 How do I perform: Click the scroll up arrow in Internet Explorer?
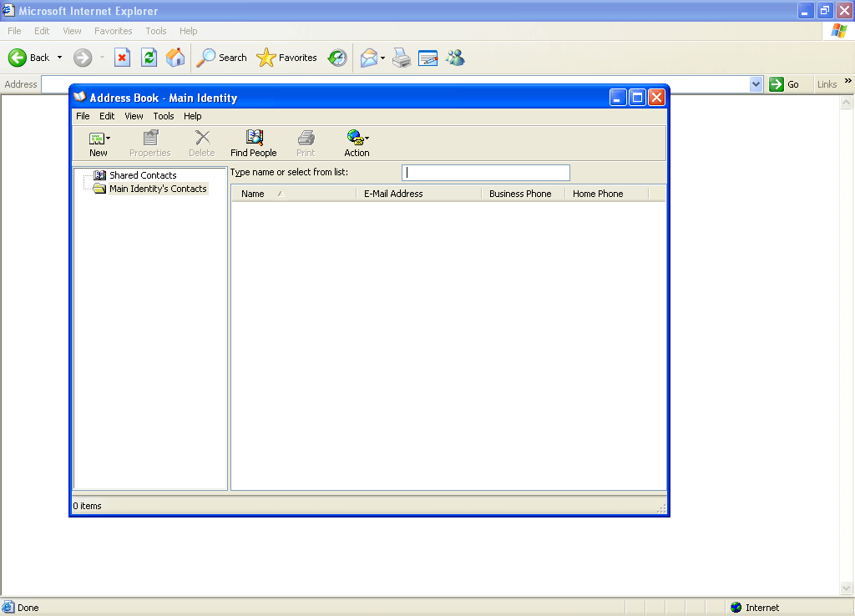(x=847, y=103)
